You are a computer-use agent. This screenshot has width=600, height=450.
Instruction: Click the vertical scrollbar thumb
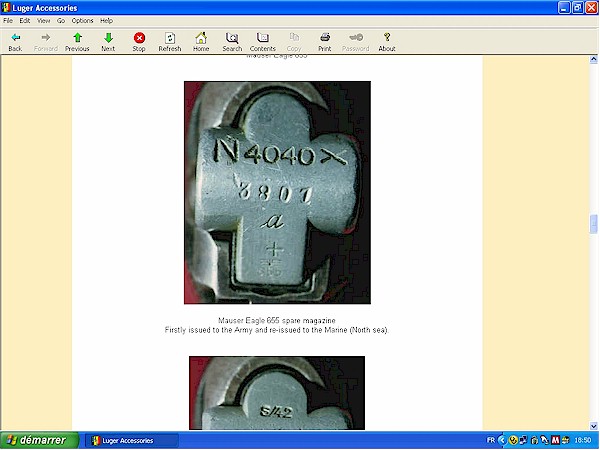[593, 224]
